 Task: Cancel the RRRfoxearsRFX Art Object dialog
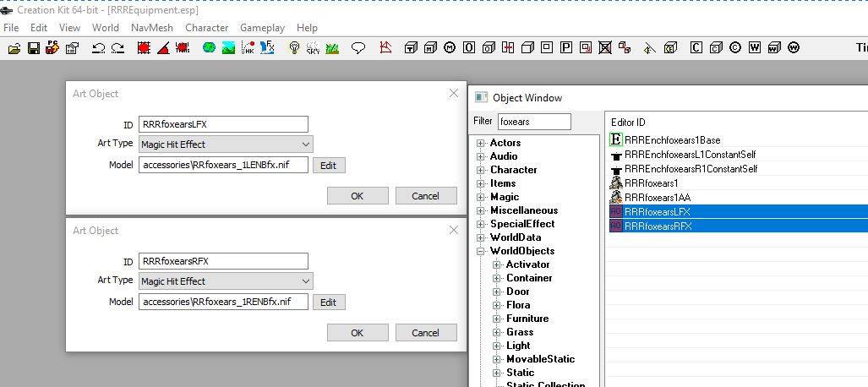tap(426, 333)
